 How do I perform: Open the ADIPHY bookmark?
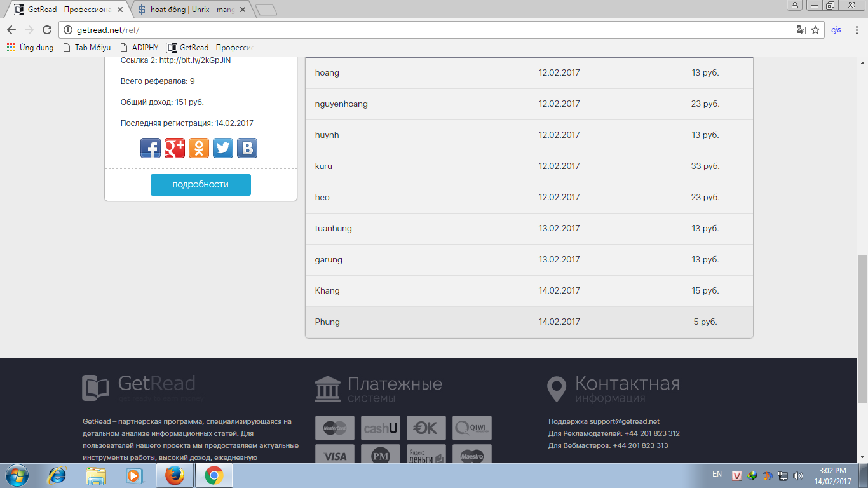(x=139, y=48)
